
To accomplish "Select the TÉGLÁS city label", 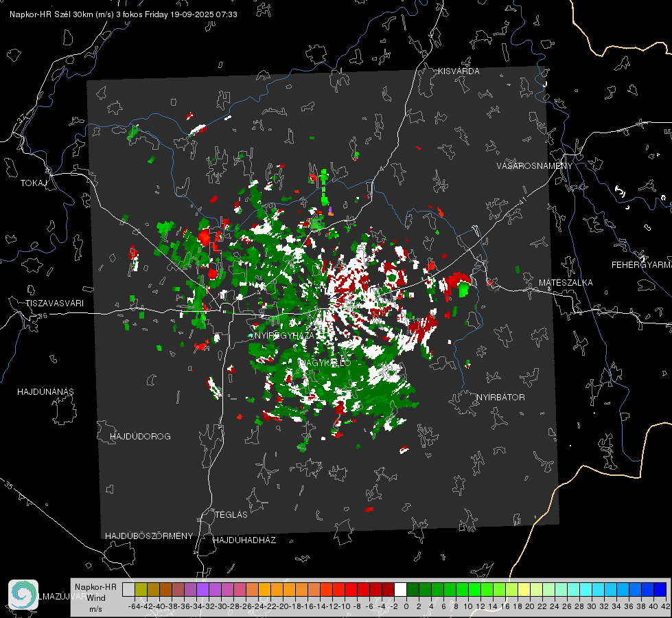I will pos(231,515).
